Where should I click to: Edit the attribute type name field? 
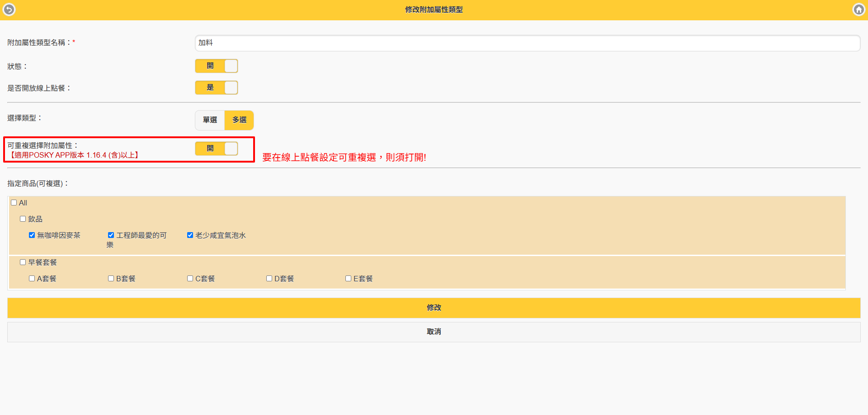[527, 43]
